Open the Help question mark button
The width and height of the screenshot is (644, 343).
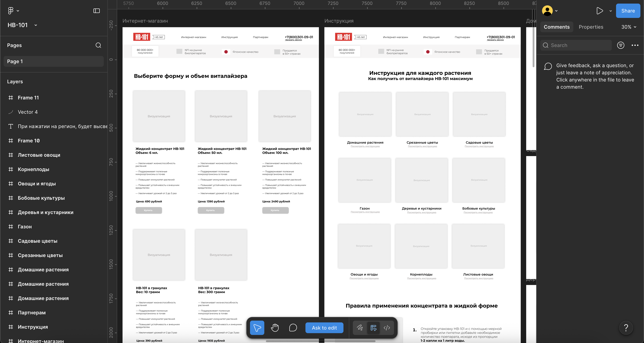coord(626,328)
